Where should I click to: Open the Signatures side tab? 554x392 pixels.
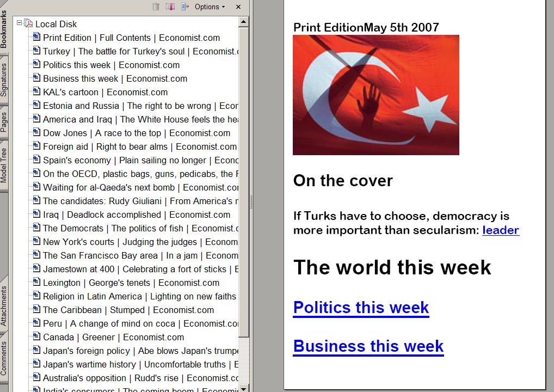click(x=3, y=79)
